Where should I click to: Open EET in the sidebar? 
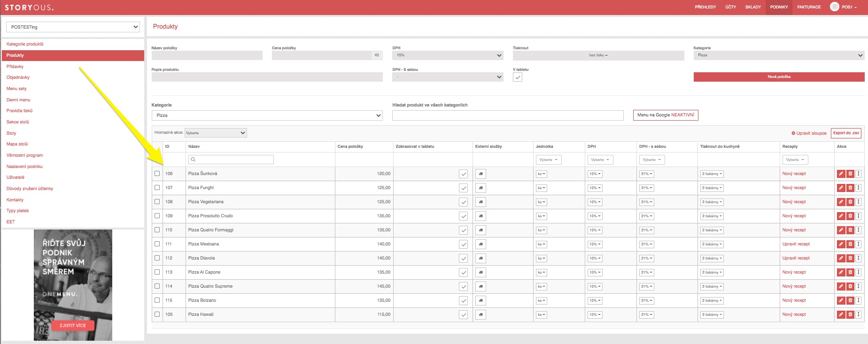10,222
